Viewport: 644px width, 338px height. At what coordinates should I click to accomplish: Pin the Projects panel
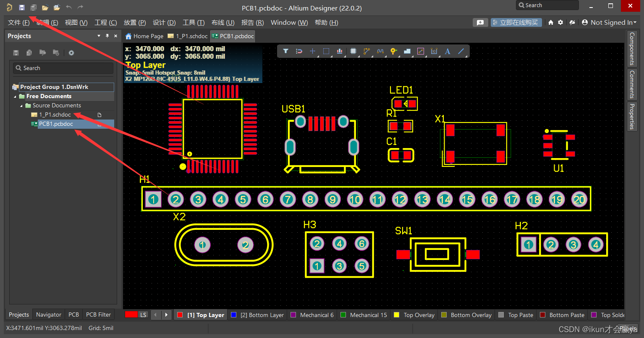click(107, 36)
